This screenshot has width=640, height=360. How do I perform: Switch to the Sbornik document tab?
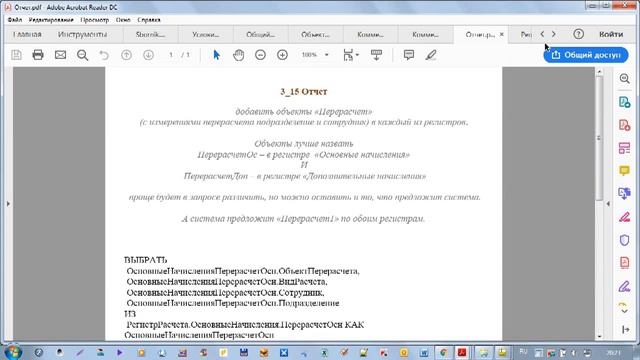click(x=151, y=35)
